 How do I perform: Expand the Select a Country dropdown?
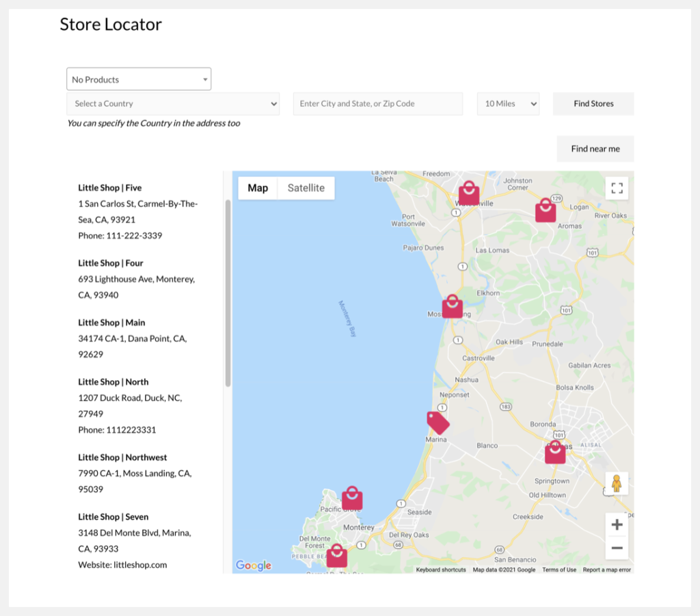pyautogui.click(x=173, y=103)
